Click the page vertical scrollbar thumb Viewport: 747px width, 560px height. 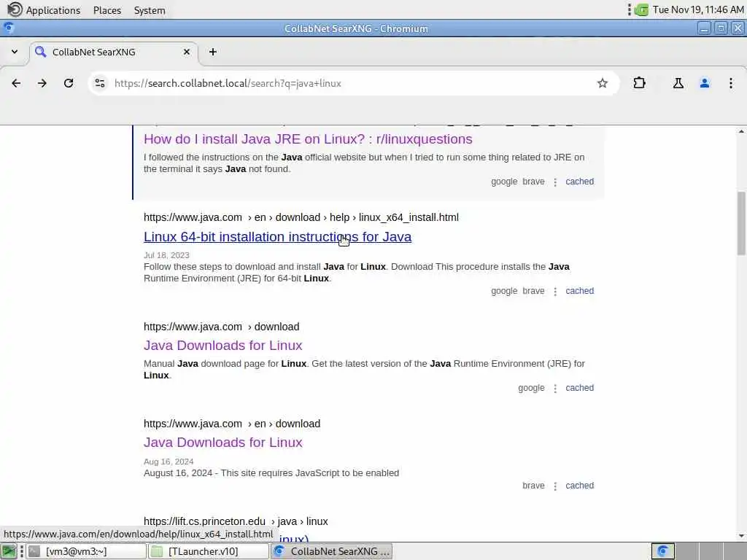pyautogui.click(x=741, y=223)
